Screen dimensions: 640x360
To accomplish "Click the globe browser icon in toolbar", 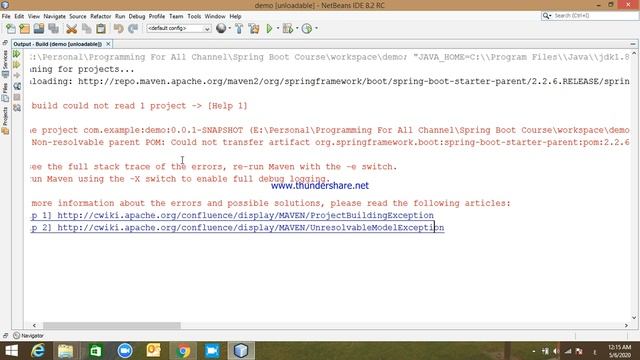I will click(x=221, y=28).
